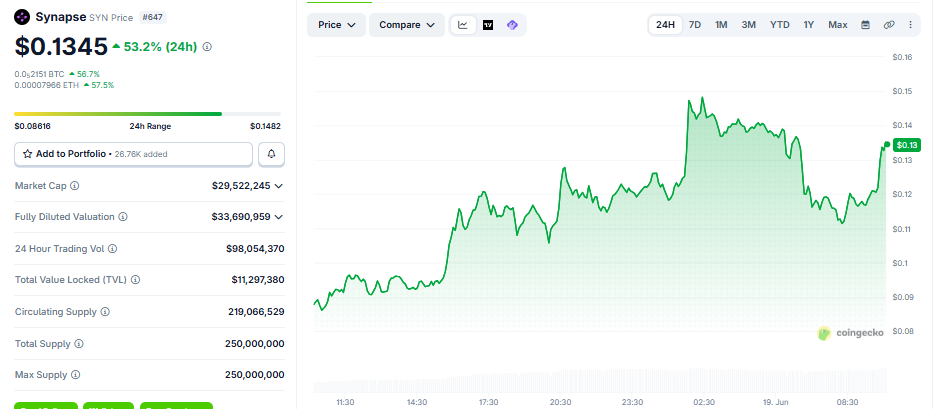Switch to line chart view icon
This screenshot has height=409, width=934.
[463, 25]
